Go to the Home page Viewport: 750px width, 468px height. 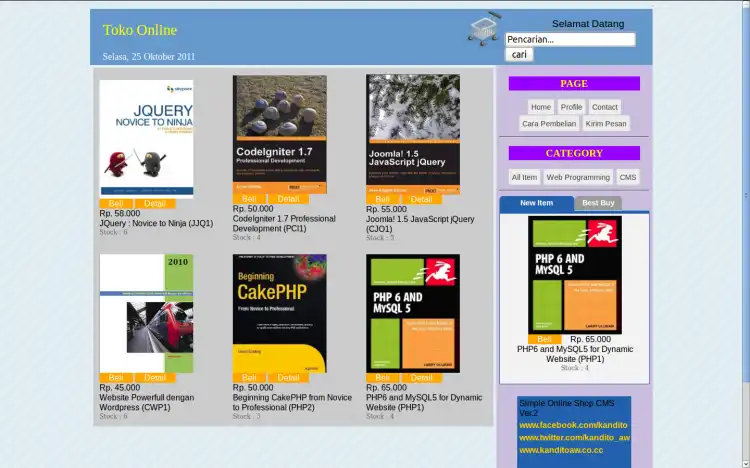pos(540,107)
